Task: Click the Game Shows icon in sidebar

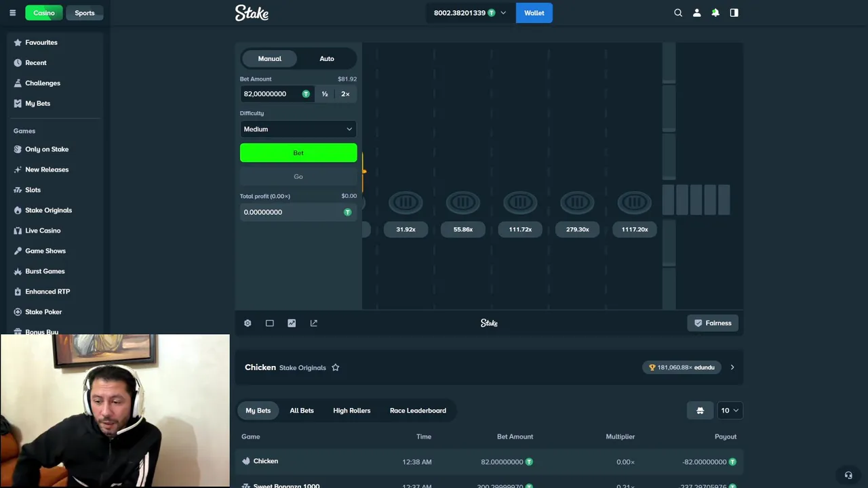Action: coord(18,251)
